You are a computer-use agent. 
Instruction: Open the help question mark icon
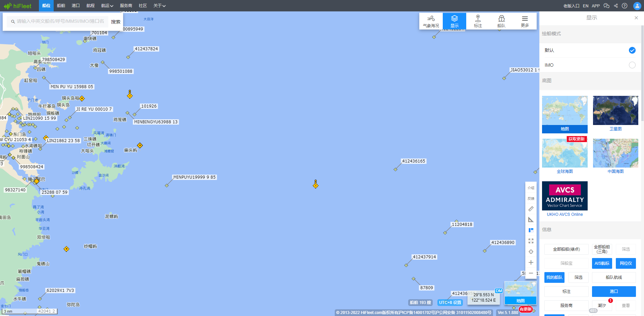(625, 6)
